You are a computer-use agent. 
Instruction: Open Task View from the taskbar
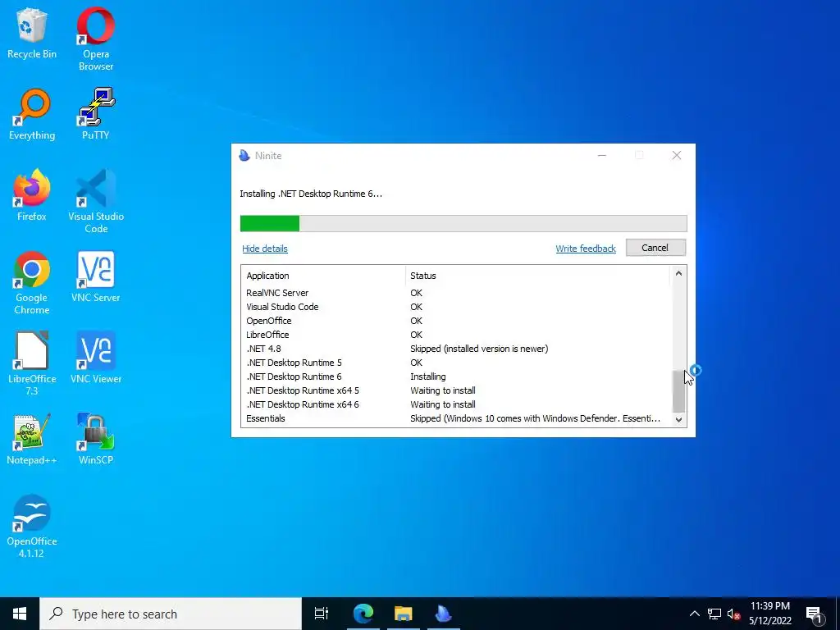(x=322, y=614)
